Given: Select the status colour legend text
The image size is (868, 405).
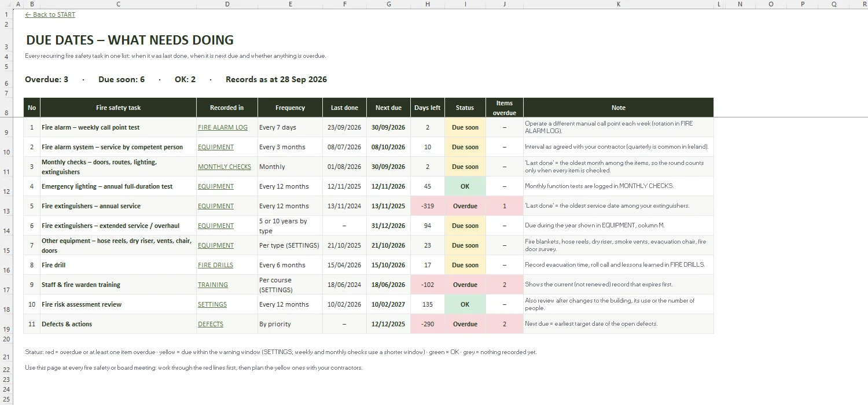Looking at the screenshot, I should click(x=281, y=352).
